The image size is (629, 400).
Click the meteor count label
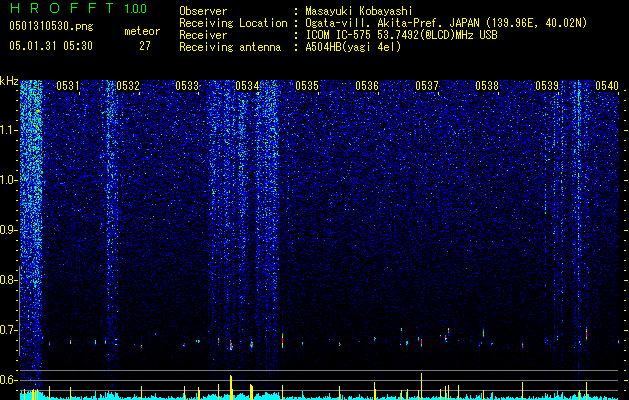(x=142, y=31)
